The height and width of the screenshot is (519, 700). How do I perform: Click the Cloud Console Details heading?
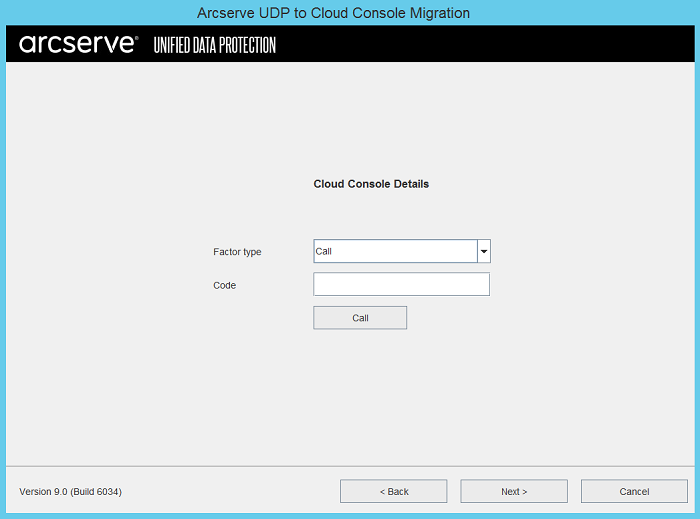[371, 184]
